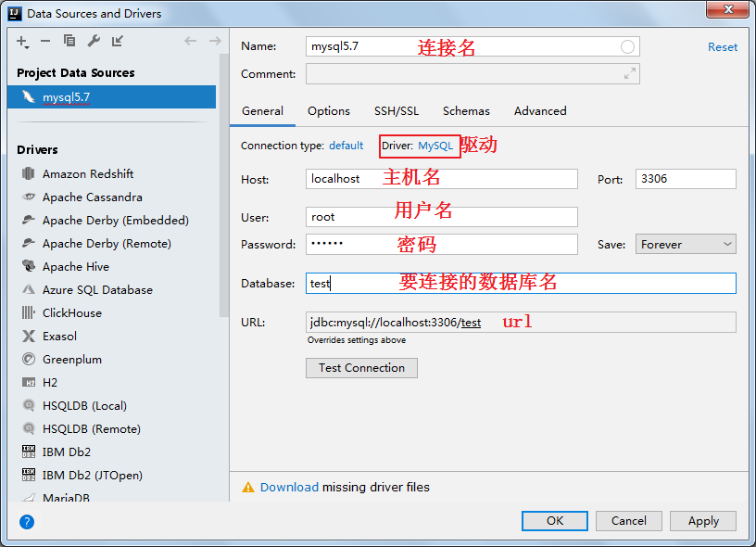Click the color circle in Name field
Image resolution: width=756 pixels, height=547 pixels.
627,46
